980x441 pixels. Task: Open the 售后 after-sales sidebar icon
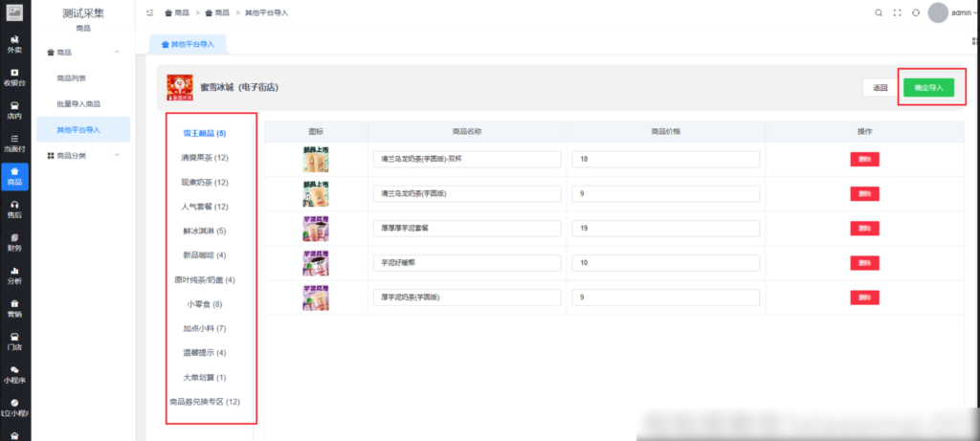click(14, 209)
